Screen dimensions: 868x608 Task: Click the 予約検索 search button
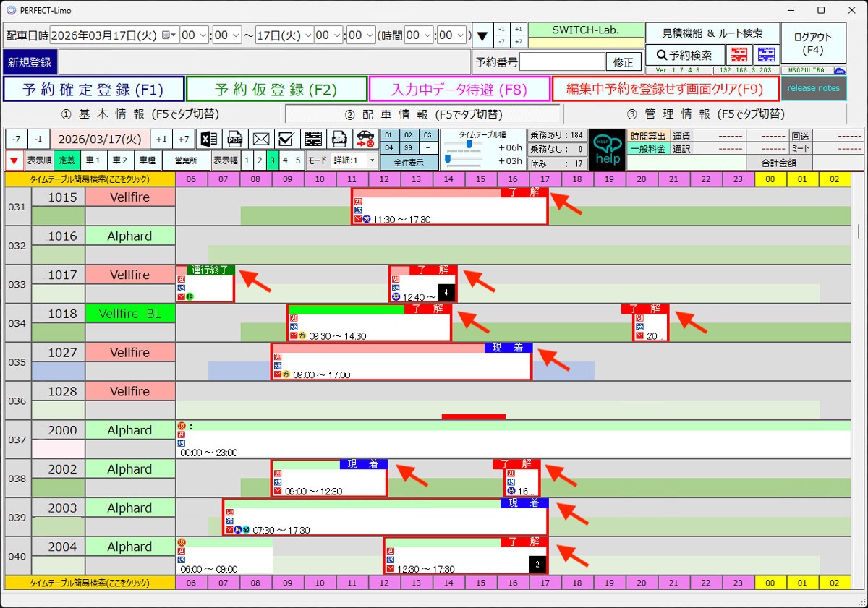[684, 55]
